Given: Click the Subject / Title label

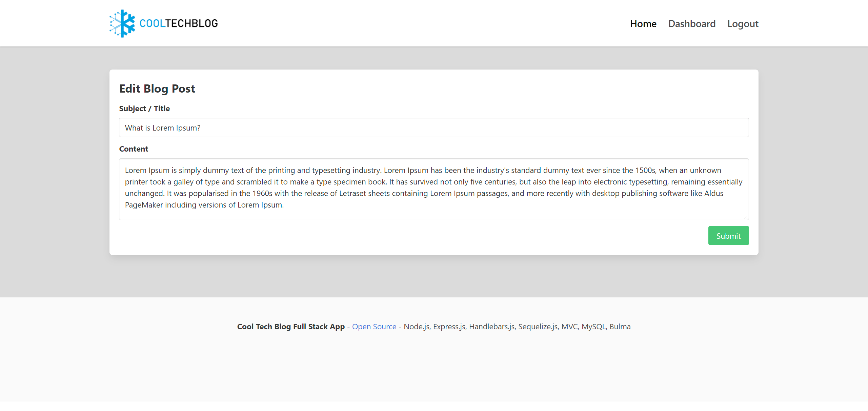Looking at the screenshot, I should pos(144,109).
